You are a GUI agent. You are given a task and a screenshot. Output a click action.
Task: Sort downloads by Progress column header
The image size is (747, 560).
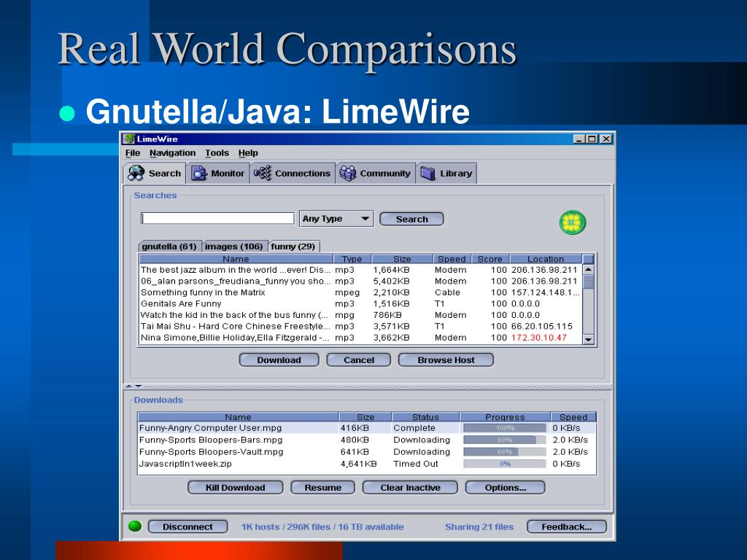pos(505,416)
